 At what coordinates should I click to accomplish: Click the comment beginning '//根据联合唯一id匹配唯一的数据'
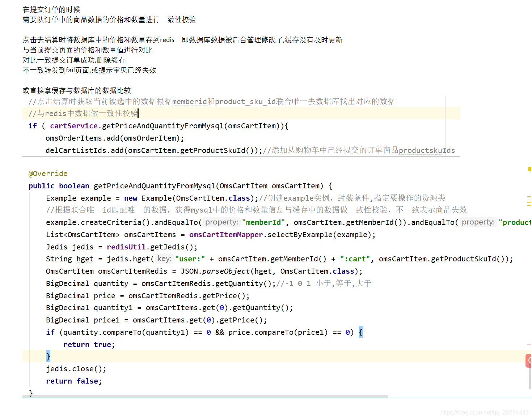click(256, 210)
